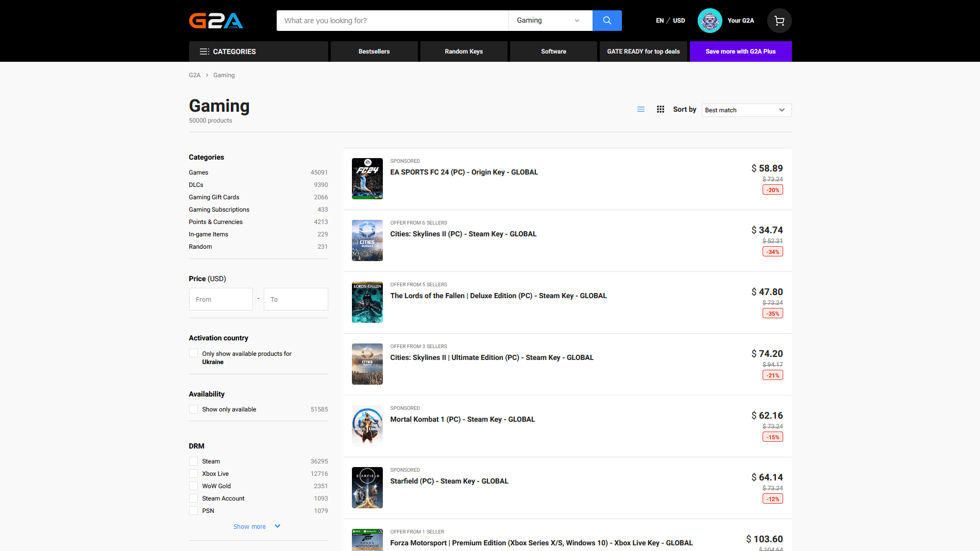The image size is (980, 551).
Task: Open the G2A homepage logo
Action: (216, 21)
